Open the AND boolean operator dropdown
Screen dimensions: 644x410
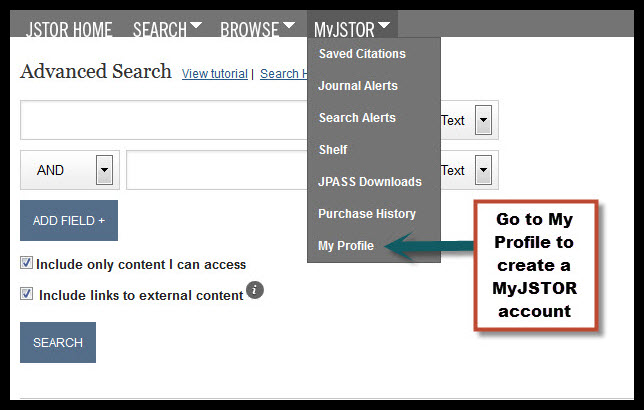point(104,170)
